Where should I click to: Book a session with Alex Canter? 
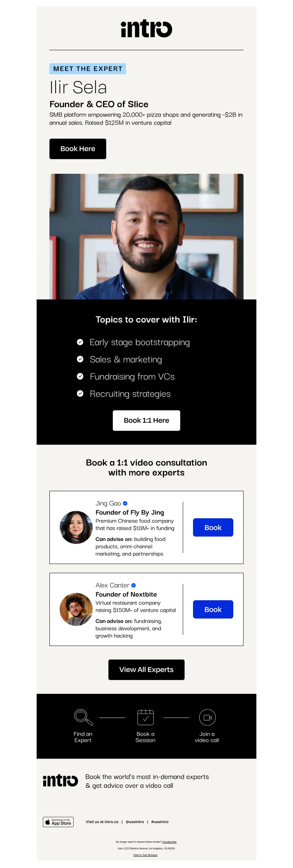coord(213,609)
